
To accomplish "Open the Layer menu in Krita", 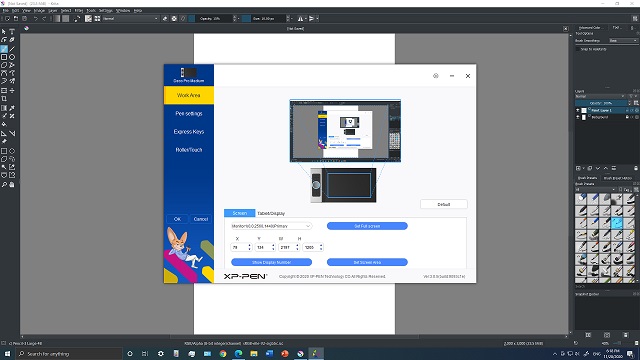I will click(x=53, y=10).
